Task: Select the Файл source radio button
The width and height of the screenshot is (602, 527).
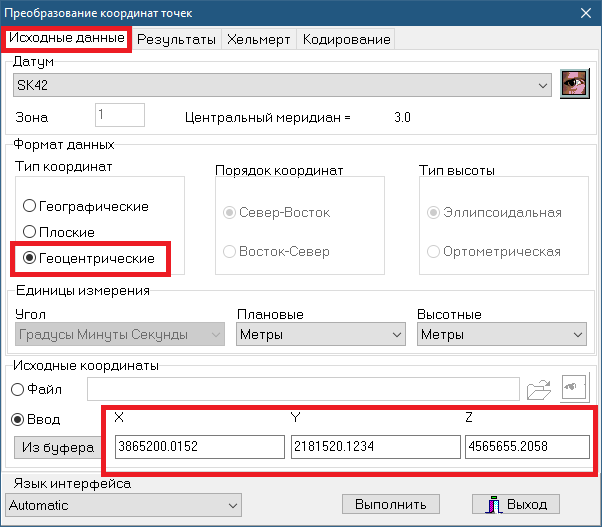Action: click(18, 389)
